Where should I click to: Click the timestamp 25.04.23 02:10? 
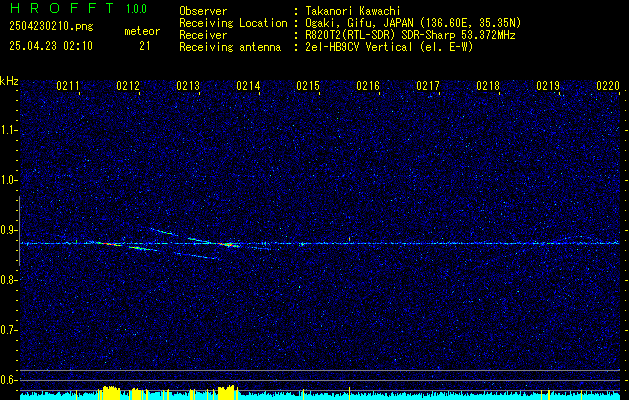point(51,46)
